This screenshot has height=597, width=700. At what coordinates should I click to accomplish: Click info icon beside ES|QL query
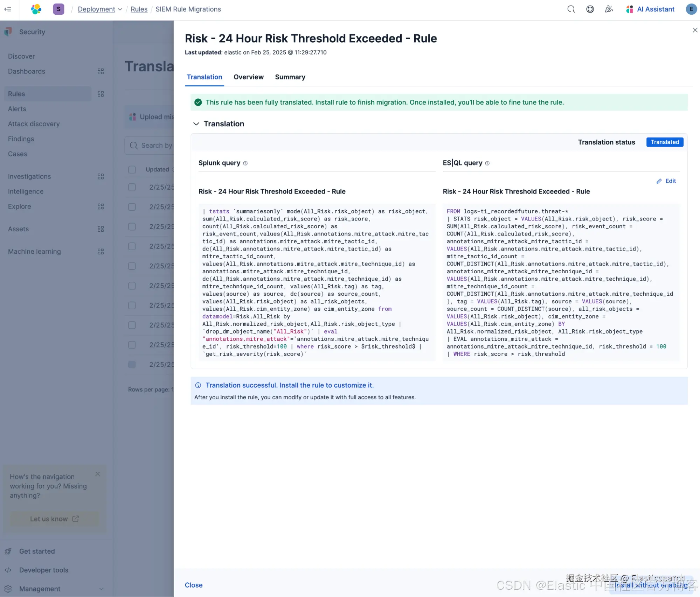(487, 163)
